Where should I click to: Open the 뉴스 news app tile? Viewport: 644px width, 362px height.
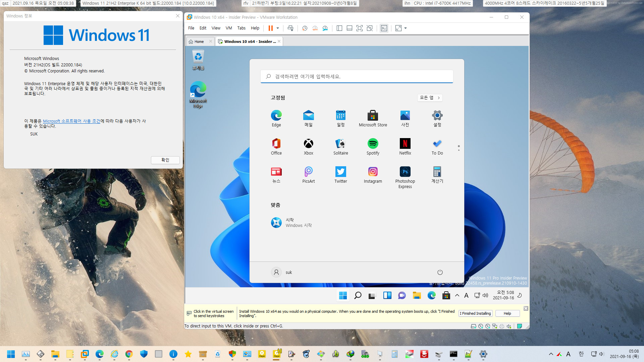276,175
